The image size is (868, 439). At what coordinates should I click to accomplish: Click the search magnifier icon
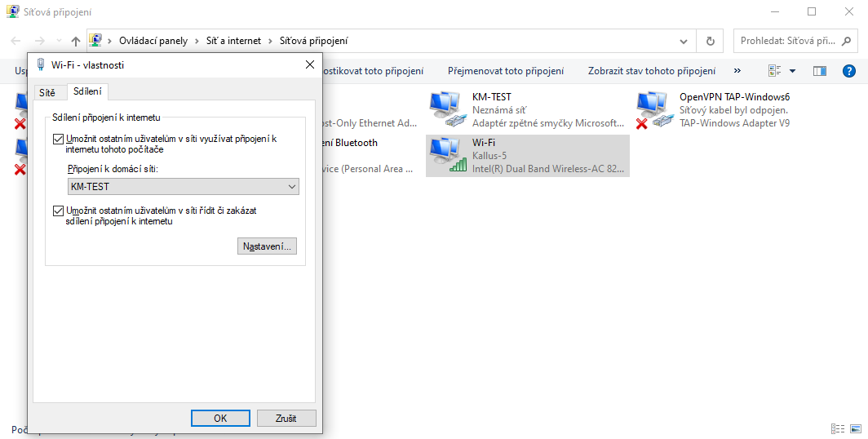(846, 41)
